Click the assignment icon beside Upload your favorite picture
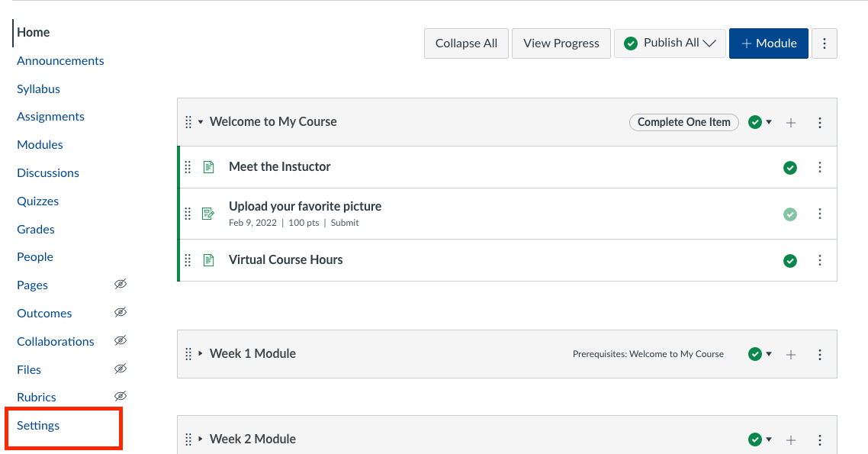Viewport: 868px width, 454px height. [x=208, y=214]
